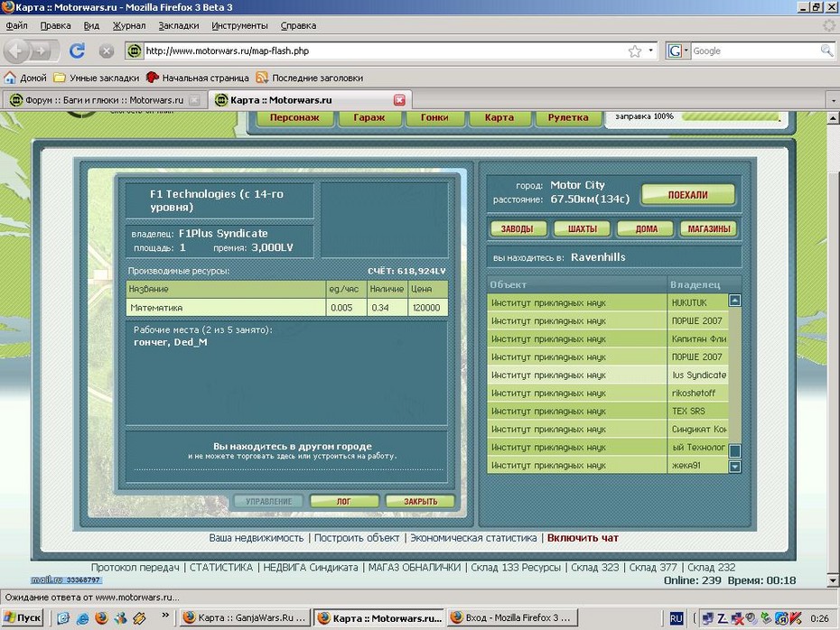Click the Windows Пуск start button
The width and height of the screenshot is (840, 630).
pyautogui.click(x=23, y=617)
